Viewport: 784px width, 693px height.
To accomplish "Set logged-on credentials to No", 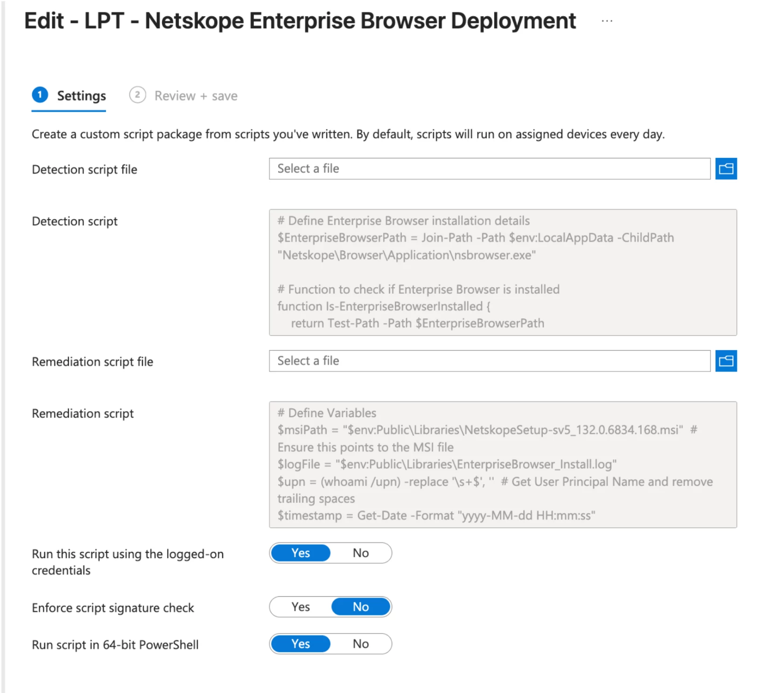I will 361,553.
